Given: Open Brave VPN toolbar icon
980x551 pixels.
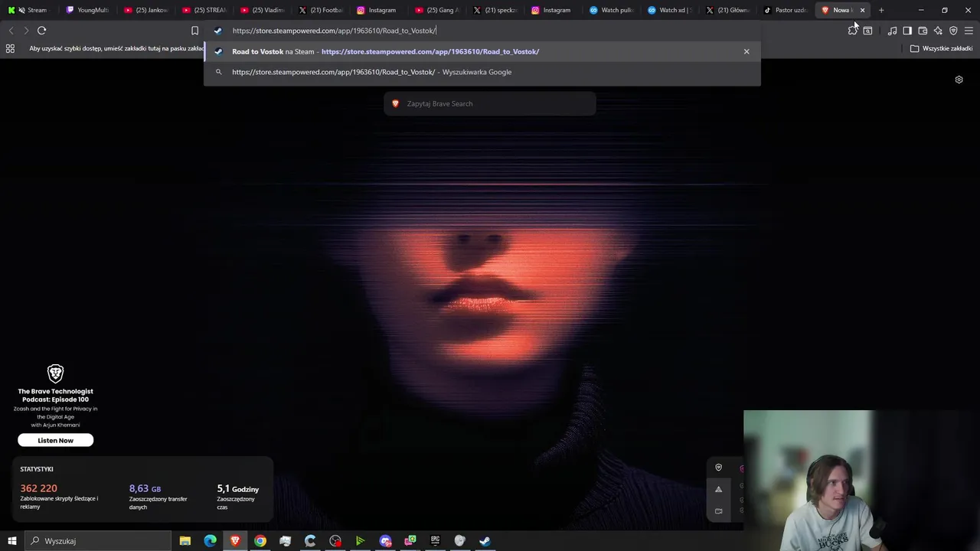Looking at the screenshot, I should (953, 31).
